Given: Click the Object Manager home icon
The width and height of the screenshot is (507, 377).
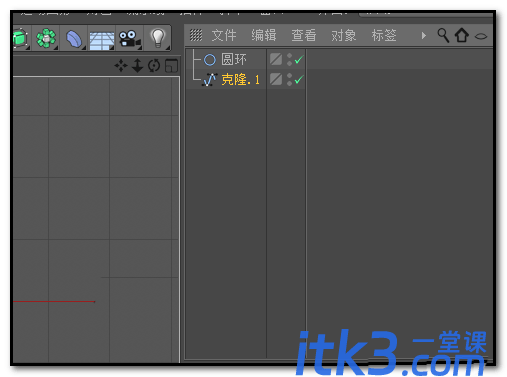Looking at the screenshot, I should coord(462,35).
